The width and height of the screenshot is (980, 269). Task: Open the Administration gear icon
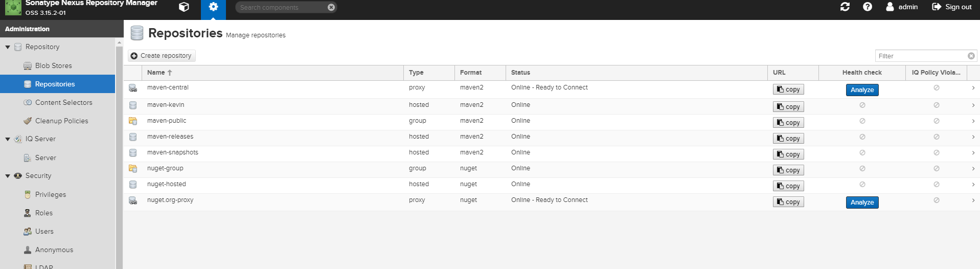(213, 7)
